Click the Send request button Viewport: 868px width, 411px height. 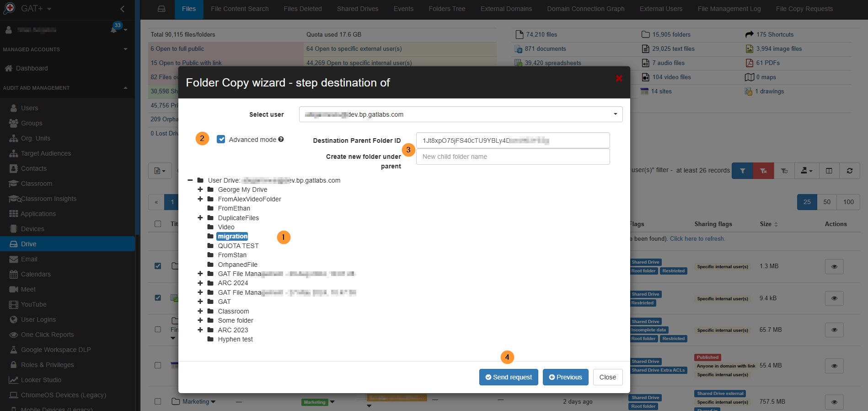point(508,377)
